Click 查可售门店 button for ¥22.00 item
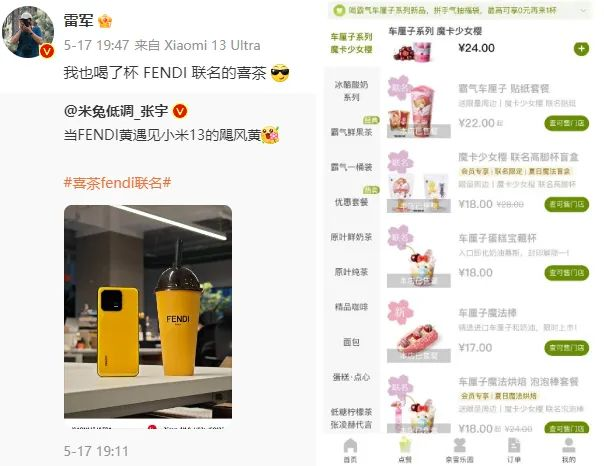Viewport: 604px width, 466px height. coord(566,123)
